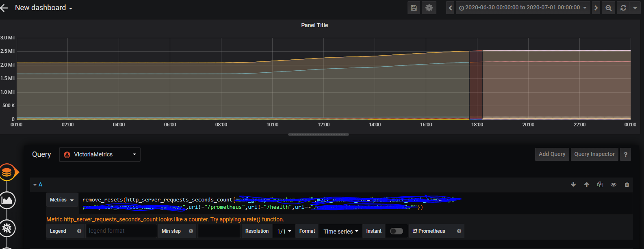Click the Min step input field
Image resolution: width=644 pixels, height=249 pixels.
point(219,231)
